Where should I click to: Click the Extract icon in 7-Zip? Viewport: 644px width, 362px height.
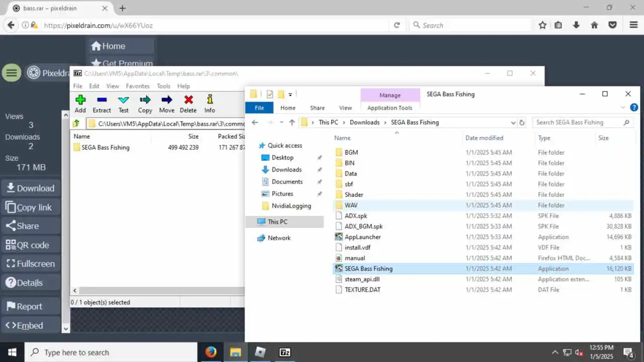(102, 100)
